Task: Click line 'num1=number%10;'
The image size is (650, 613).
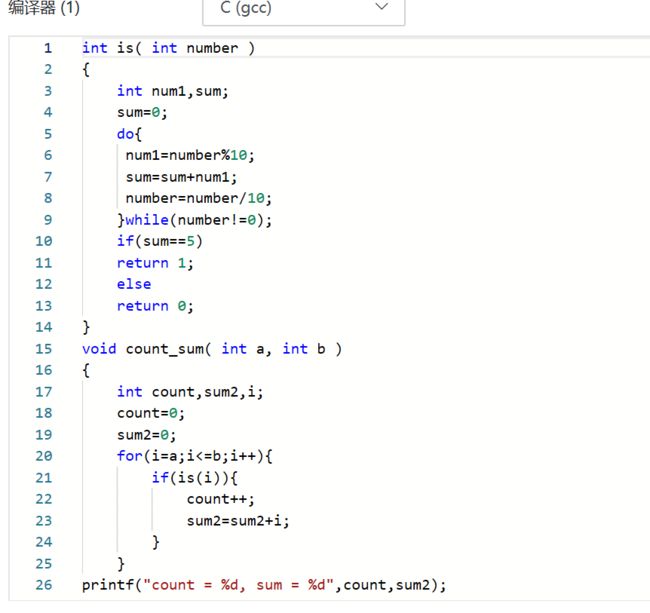Action: 190,155
